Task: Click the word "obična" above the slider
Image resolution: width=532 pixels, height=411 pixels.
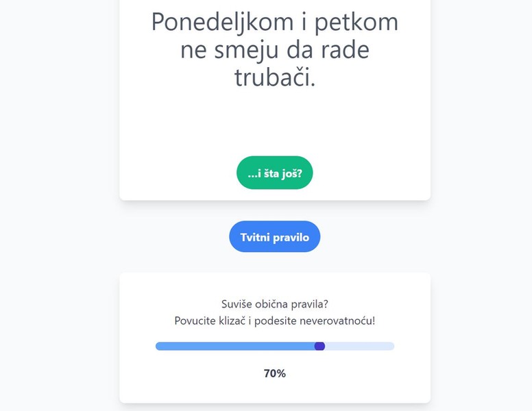Action: point(272,304)
